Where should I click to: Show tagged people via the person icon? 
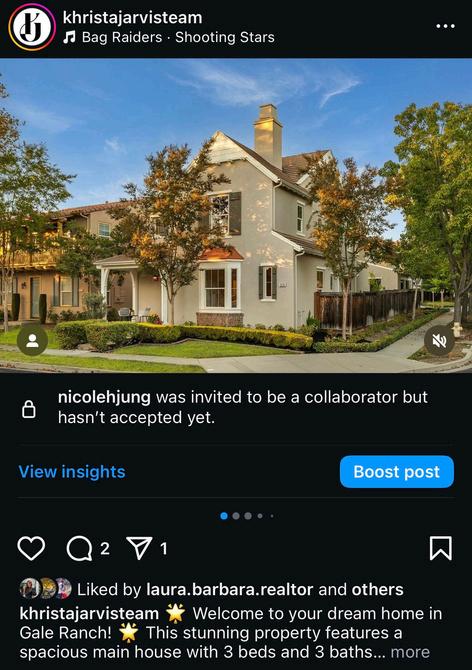pos(32,340)
